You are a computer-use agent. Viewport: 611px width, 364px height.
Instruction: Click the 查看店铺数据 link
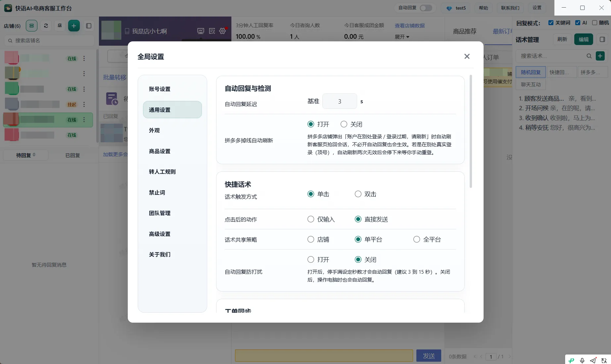click(409, 25)
